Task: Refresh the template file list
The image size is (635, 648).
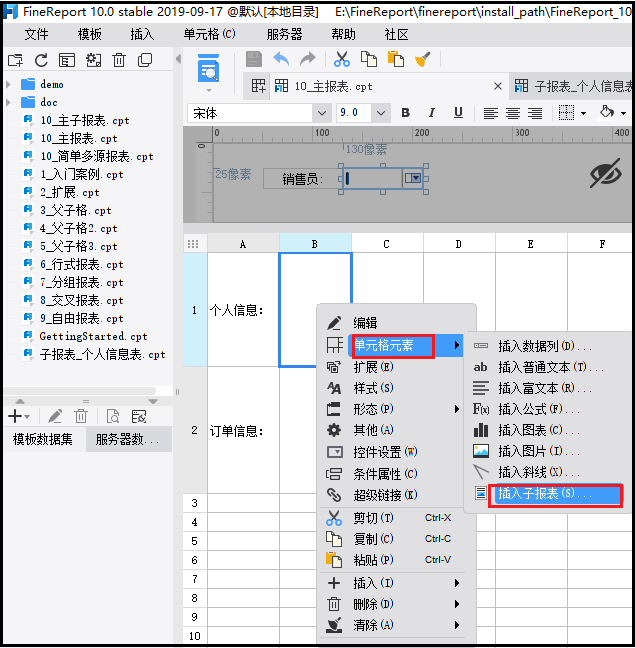Action: (41, 60)
